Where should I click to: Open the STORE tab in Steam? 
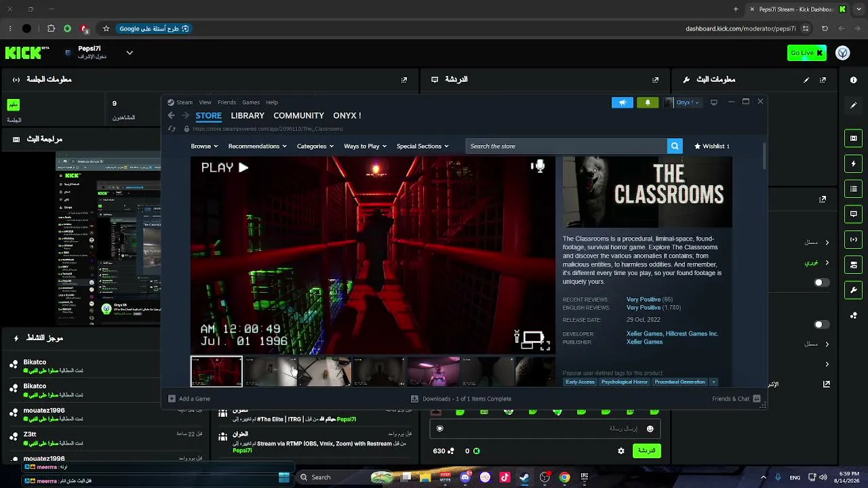(209, 116)
